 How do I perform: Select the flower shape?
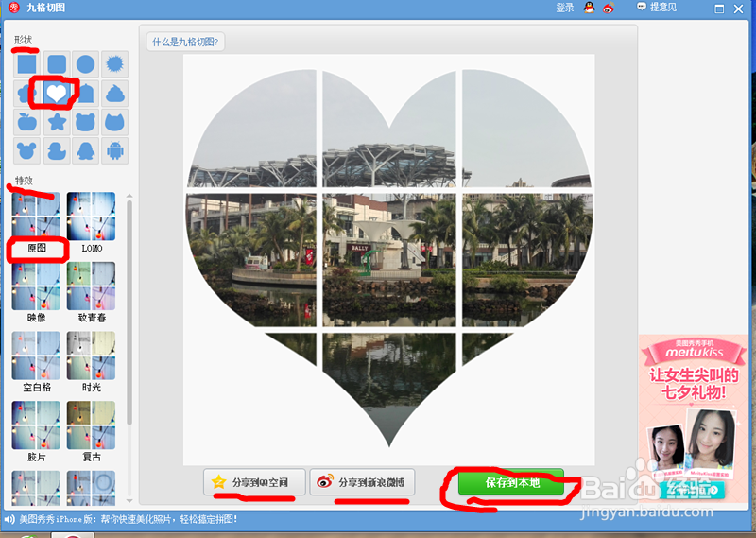26,93
